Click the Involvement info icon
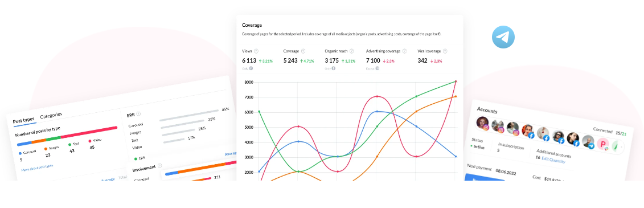The image size is (644, 208). tap(160, 166)
